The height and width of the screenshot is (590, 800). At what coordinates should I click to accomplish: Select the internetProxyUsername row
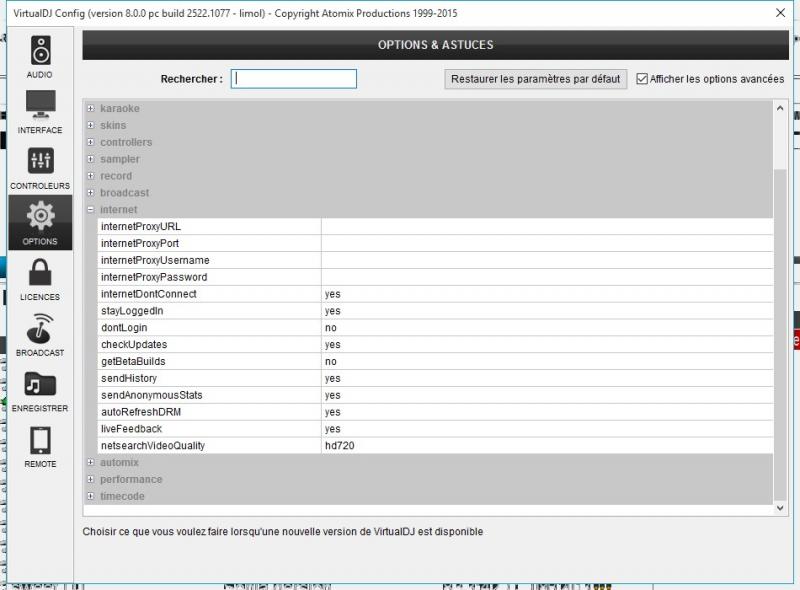pos(435,260)
